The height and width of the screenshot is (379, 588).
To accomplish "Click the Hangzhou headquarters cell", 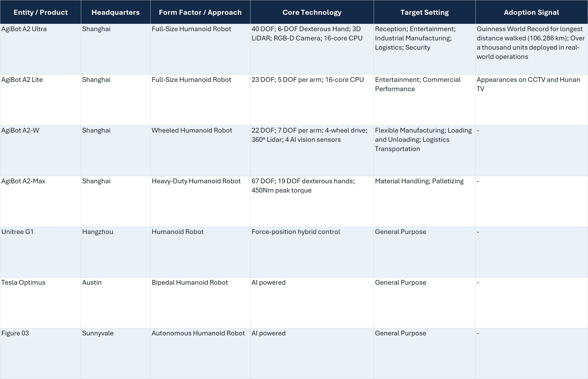I will tap(115, 252).
